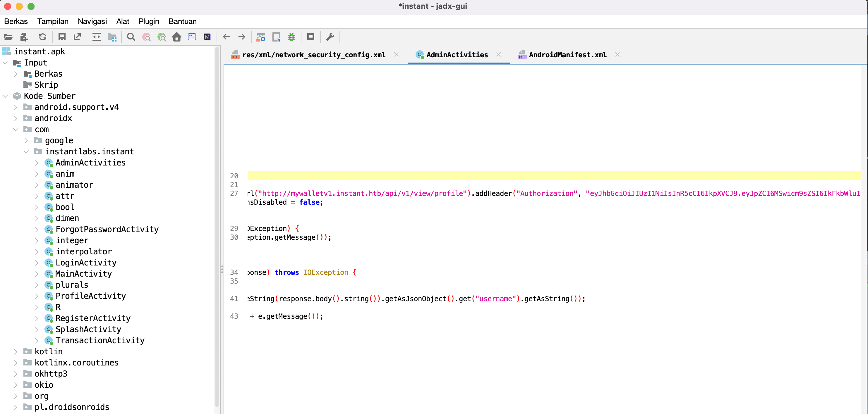The image size is (868, 414).
Task: Open text search with the magnifier icon
Action: pyautogui.click(x=131, y=37)
